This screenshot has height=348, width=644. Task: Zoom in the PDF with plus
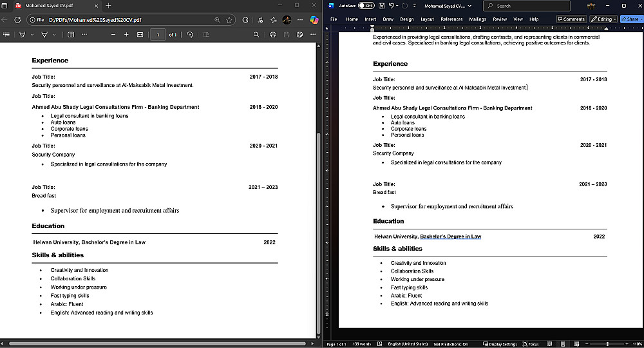[126, 35]
